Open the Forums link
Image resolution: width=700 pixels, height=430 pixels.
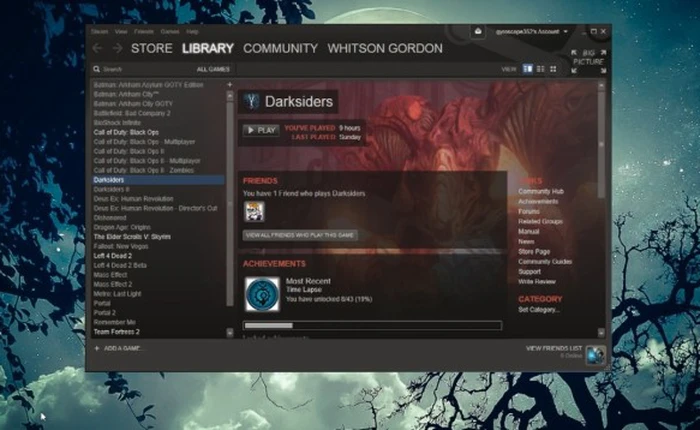[x=529, y=211]
